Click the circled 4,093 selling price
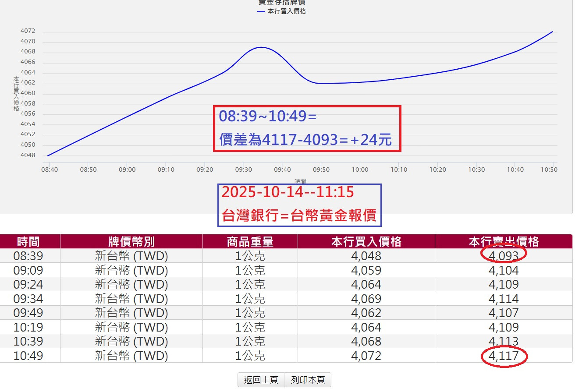The image size is (575, 392). tap(504, 255)
